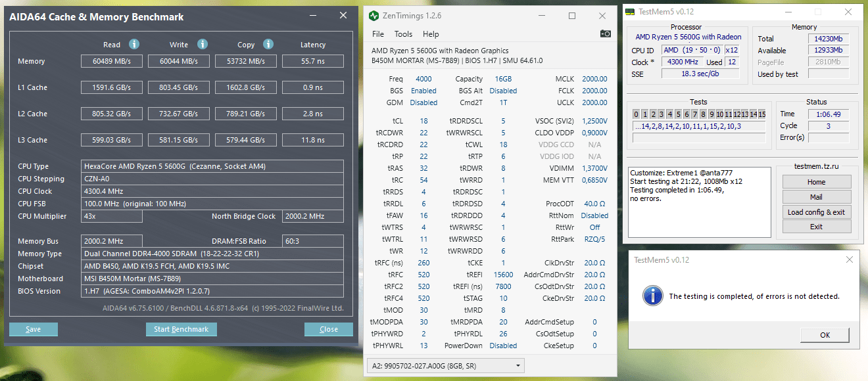Click the test sequence field showing 14,2,8,14,2
The image size is (868, 381).
(699, 126)
